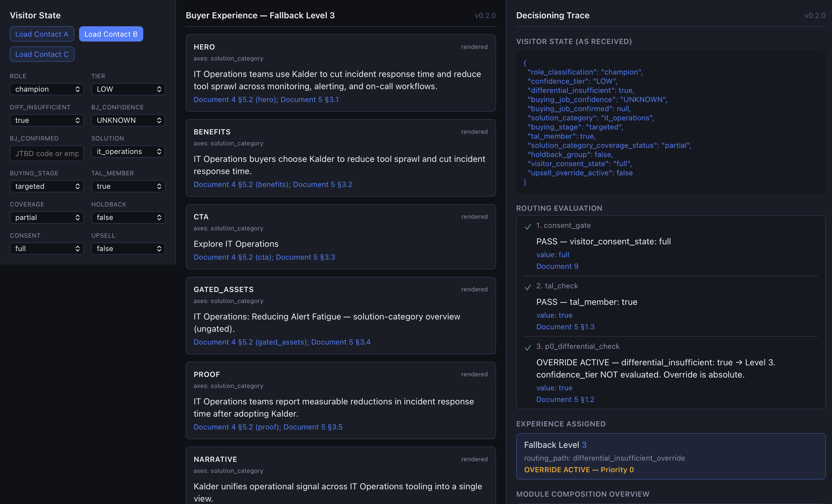Click the Fallback Level 3 assigned card

[x=671, y=456]
